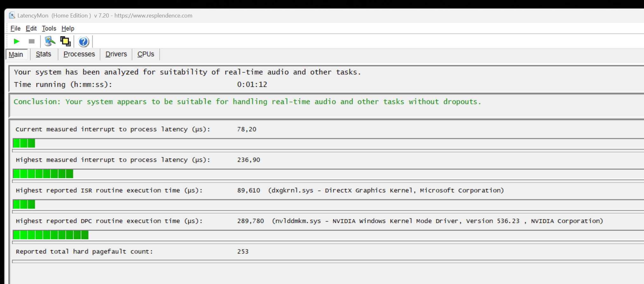Open the File menu
The height and width of the screenshot is (284, 644).
(15, 28)
